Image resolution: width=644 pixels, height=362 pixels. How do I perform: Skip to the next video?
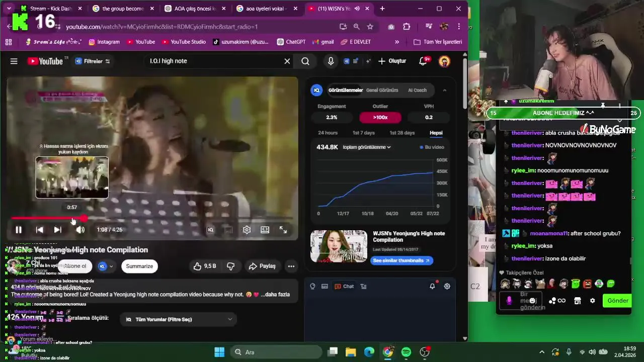pyautogui.click(x=57, y=230)
